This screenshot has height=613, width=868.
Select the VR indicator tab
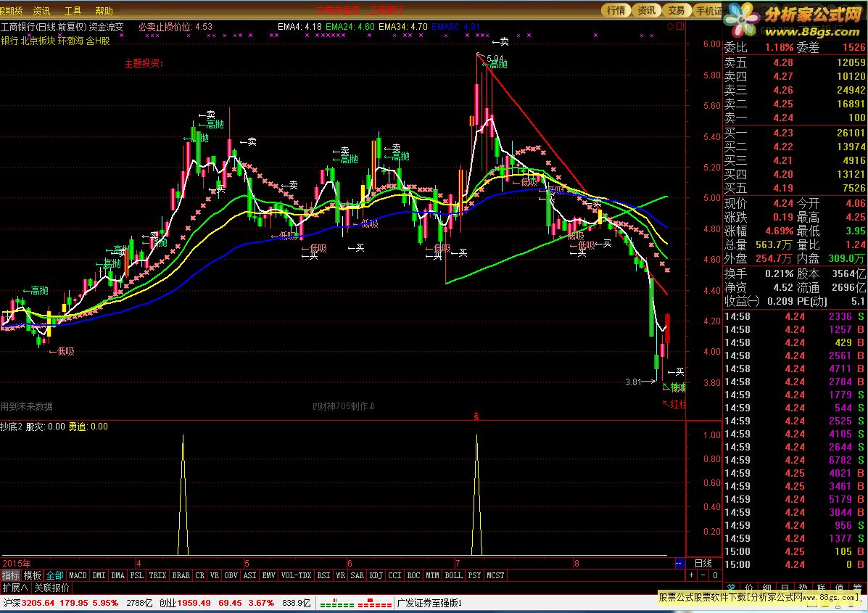[x=214, y=575]
